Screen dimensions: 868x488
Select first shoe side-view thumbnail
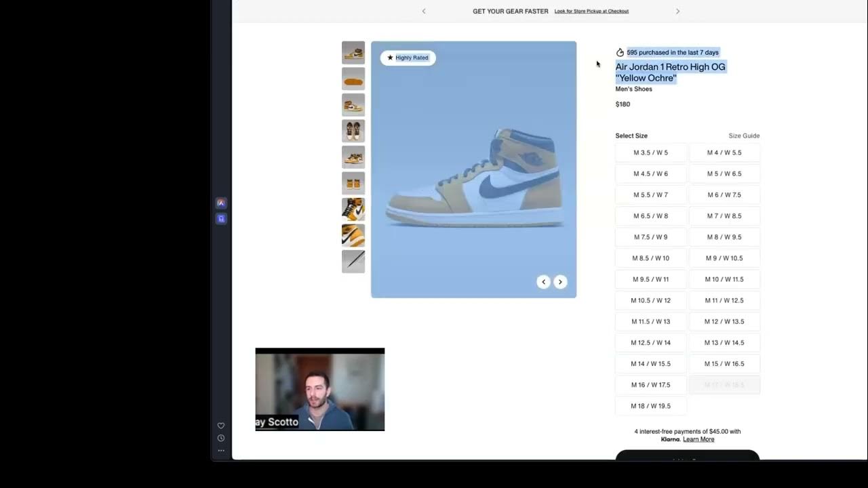point(353,53)
